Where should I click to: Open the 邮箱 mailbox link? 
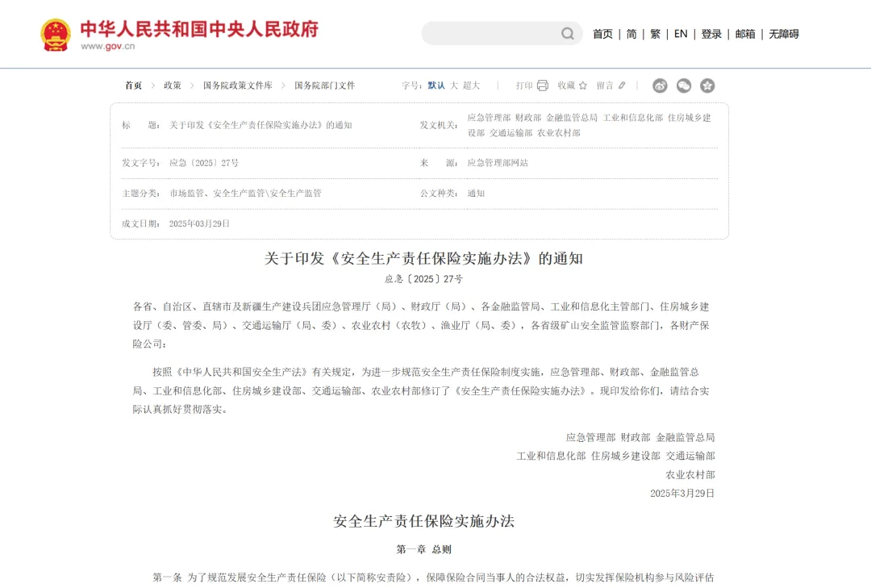(745, 34)
